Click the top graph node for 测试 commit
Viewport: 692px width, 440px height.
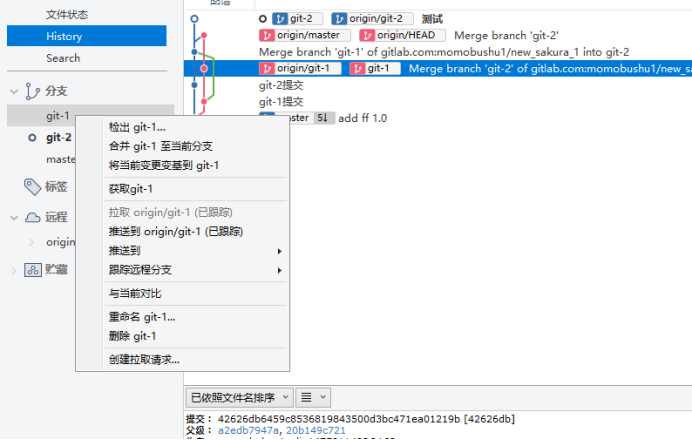pyautogui.click(x=194, y=19)
